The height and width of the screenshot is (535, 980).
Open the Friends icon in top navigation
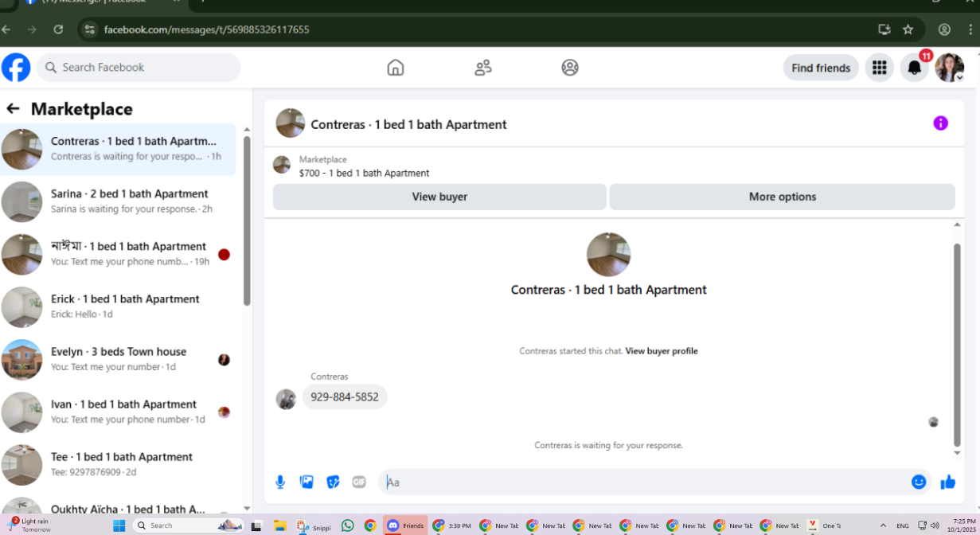(x=483, y=68)
